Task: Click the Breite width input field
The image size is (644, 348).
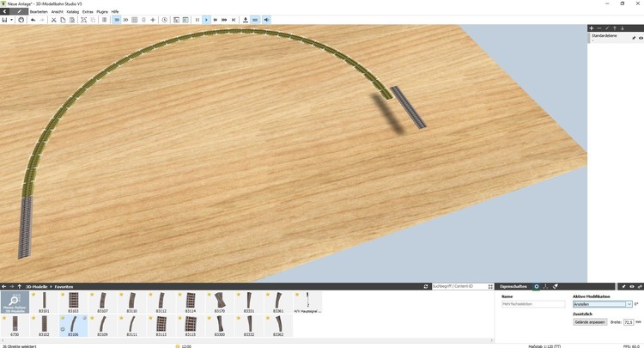Action: click(x=629, y=322)
